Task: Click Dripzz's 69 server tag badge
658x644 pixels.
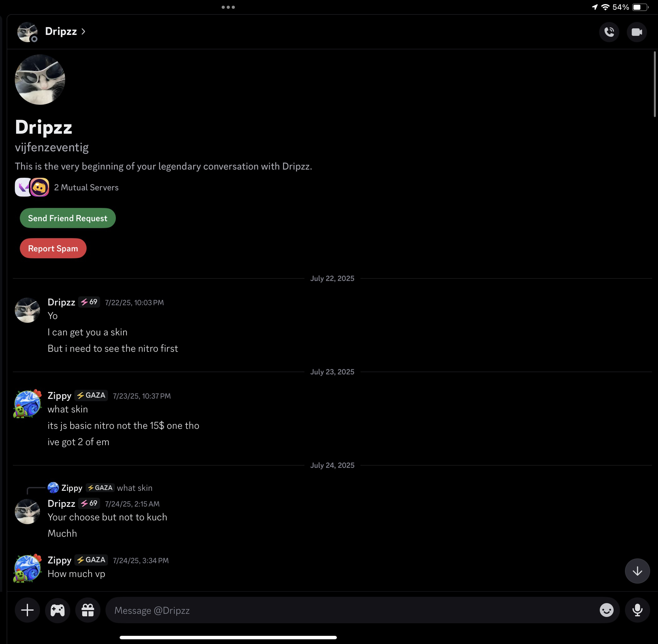Action: 89,302
